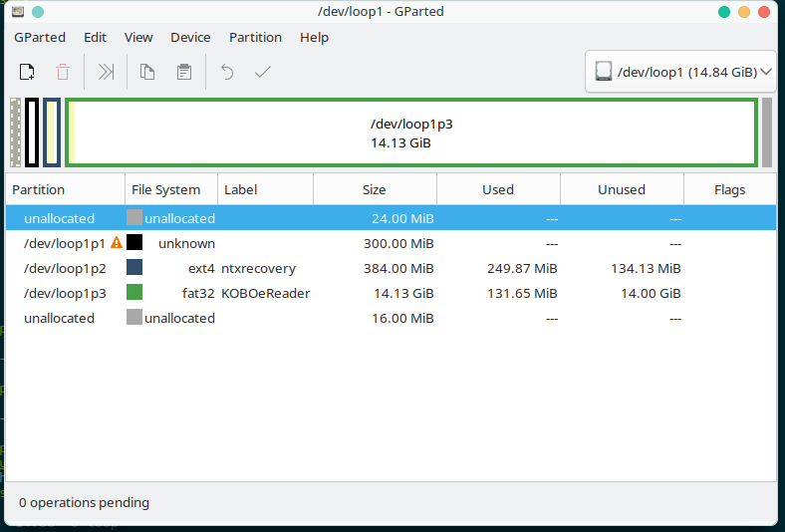Screen dimensions: 785x532
Task: Click the Apply all operations checkmark
Action: point(263,72)
